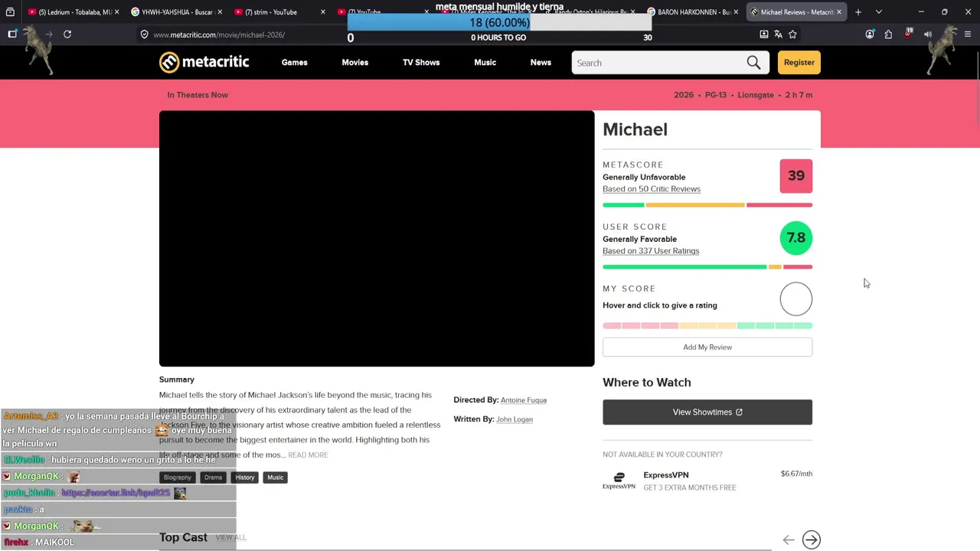
Task: Click the site info shield icon
Action: [144, 34]
